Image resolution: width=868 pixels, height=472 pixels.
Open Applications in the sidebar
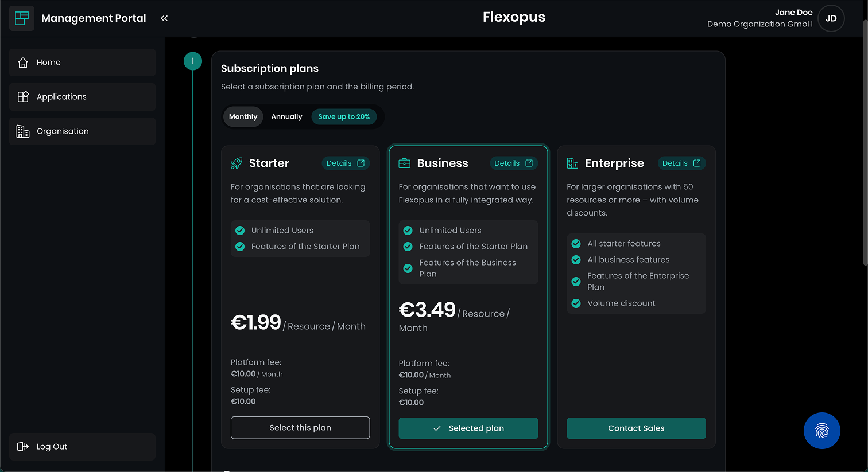pyautogui.click(x=82, y=97)
